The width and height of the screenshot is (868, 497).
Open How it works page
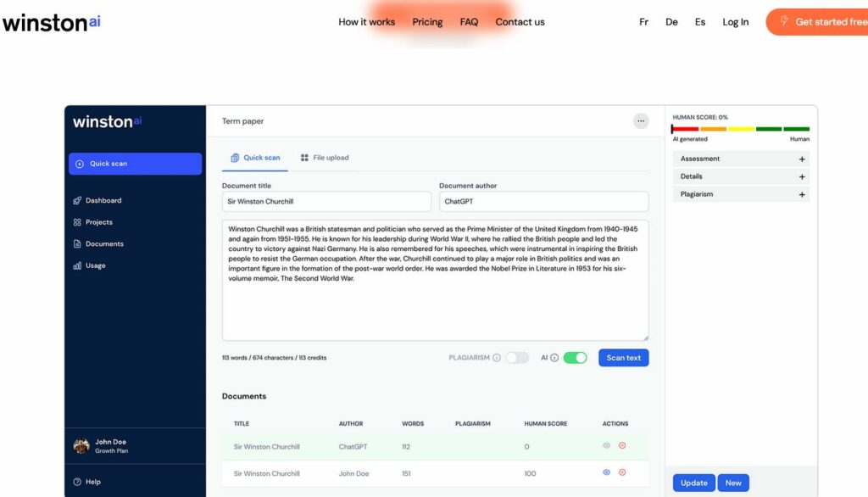point(366,22)
